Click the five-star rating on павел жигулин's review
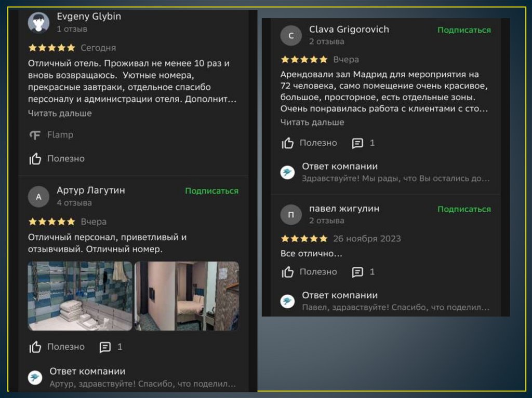 click(x=304, y=239)
